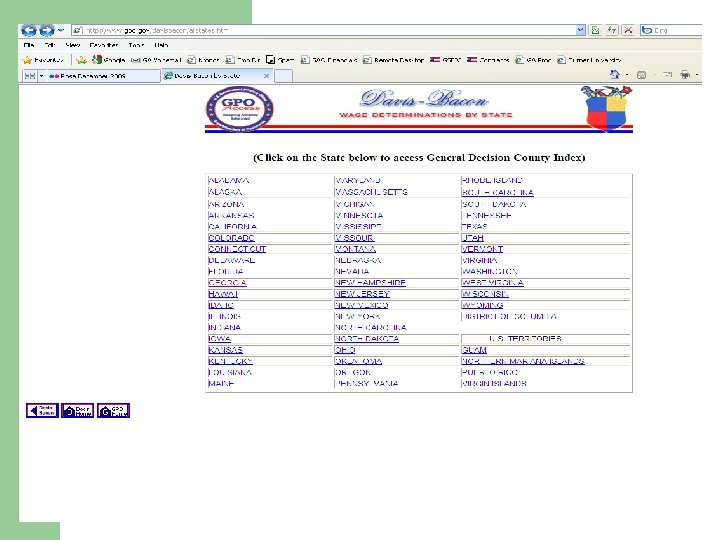Expand the address bar URL history dropdown
This screenshot has width=720, height=540.
[581, 30]
